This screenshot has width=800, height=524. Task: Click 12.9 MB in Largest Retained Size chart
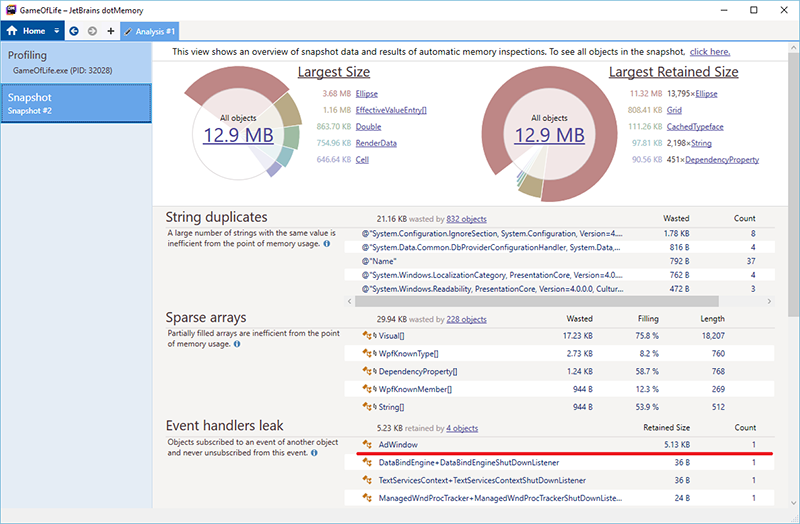tap(549, 135)
